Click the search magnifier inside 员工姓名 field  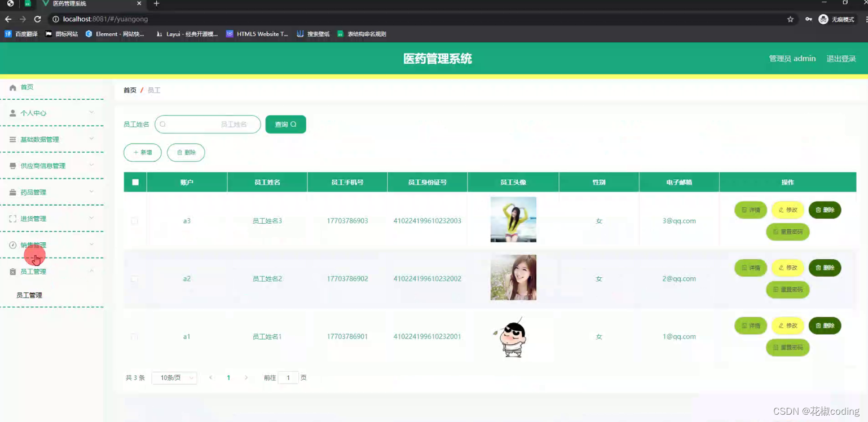pos(162,124)
